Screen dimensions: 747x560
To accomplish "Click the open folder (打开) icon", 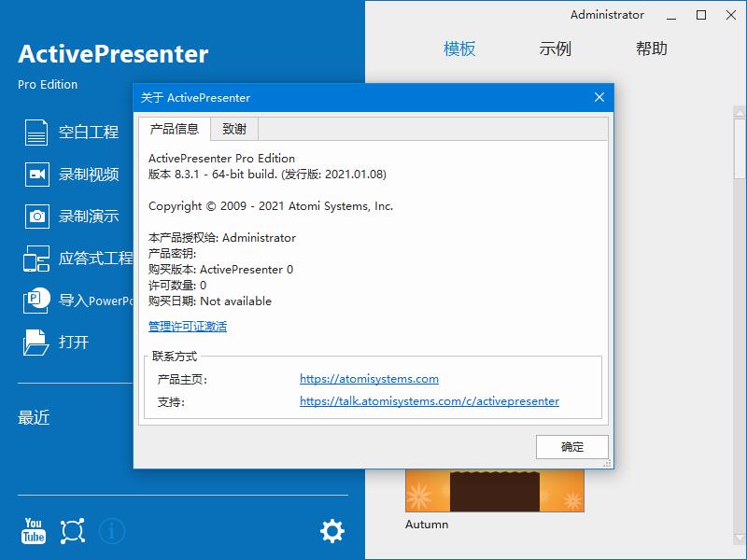I will [x=36, y=343].
